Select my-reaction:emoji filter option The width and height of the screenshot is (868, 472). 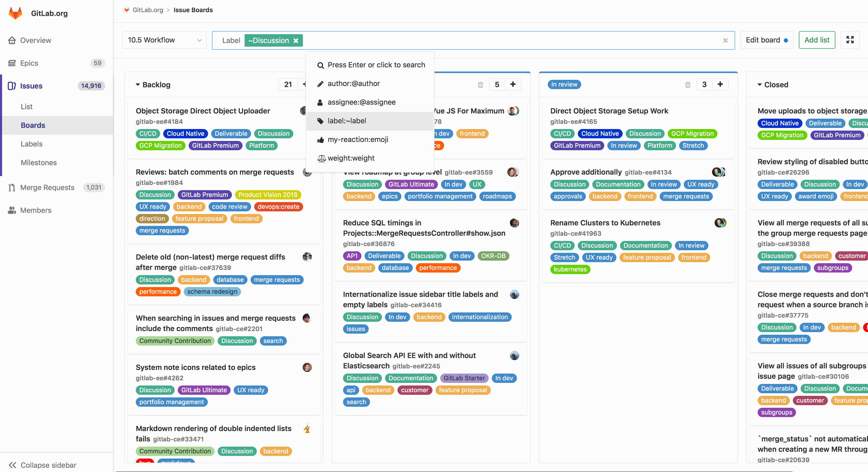tap(370, 139)
